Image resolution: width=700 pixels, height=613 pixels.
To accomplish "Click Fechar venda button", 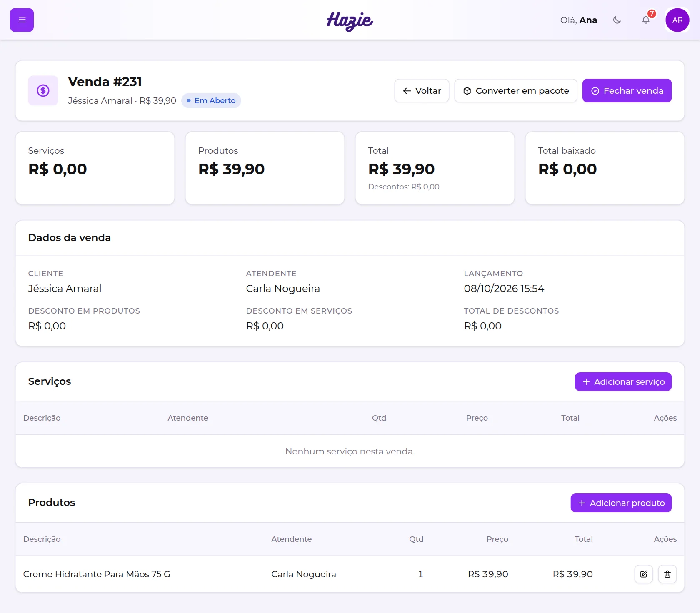I will coord(627,90).
